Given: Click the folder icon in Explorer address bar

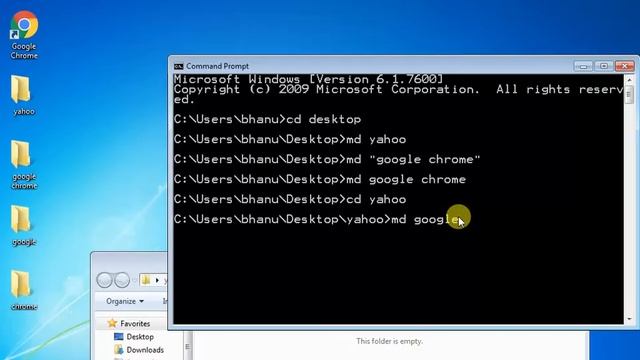Looking at the screenshot, I should 146,280.
